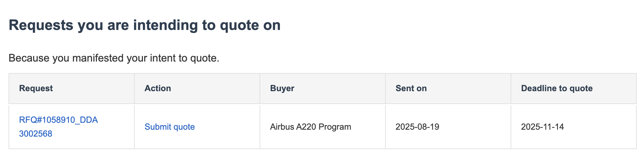644x158 pixels.
Task: Click the 2025-11-14 deadline date cell
Action: 542,127
